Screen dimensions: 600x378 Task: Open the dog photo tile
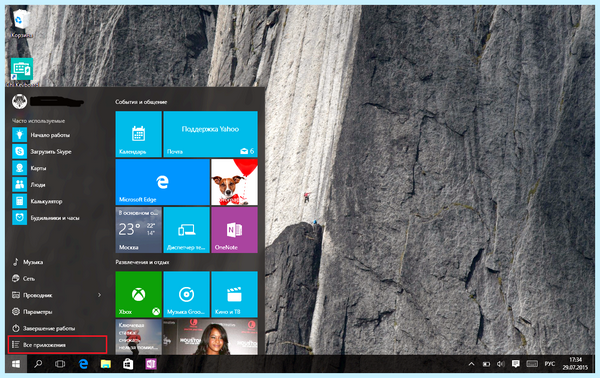pyautogui.click(x=234, y=182)
